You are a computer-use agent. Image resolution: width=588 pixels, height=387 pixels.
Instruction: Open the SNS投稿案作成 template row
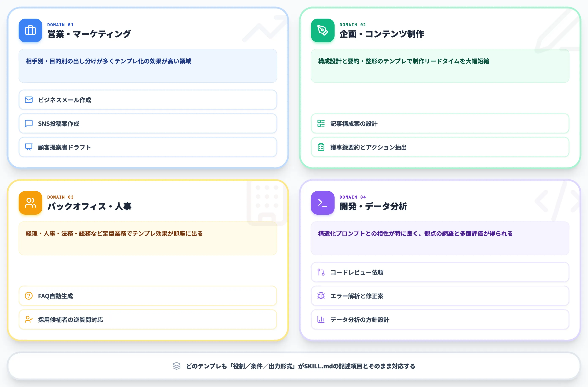[x=148, y=124]
